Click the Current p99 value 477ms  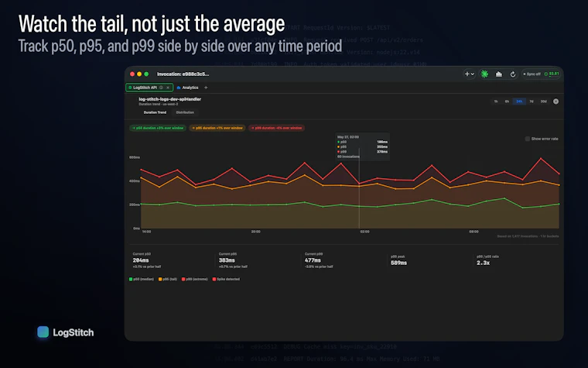(x=313, y=260)
